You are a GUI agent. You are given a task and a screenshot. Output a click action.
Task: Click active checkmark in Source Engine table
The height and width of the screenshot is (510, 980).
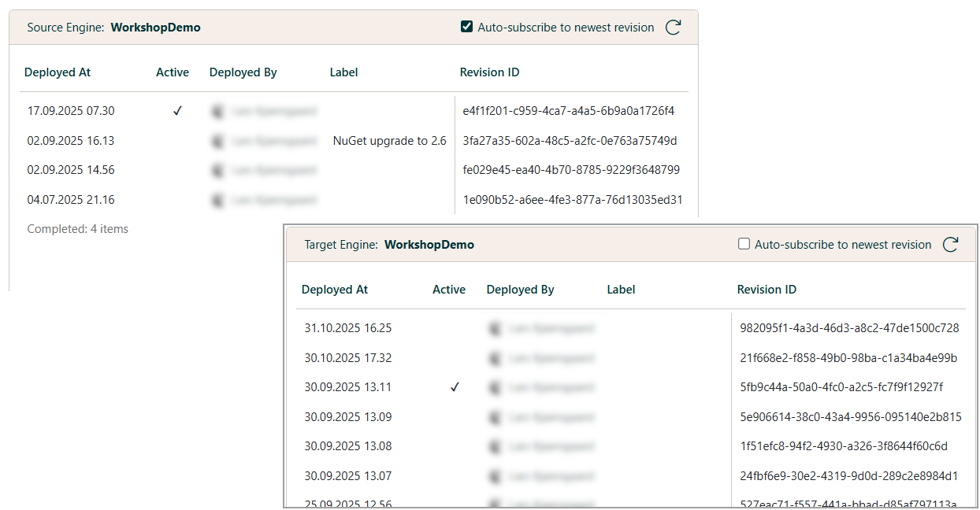pyautogui.click(x=177, y=112)
